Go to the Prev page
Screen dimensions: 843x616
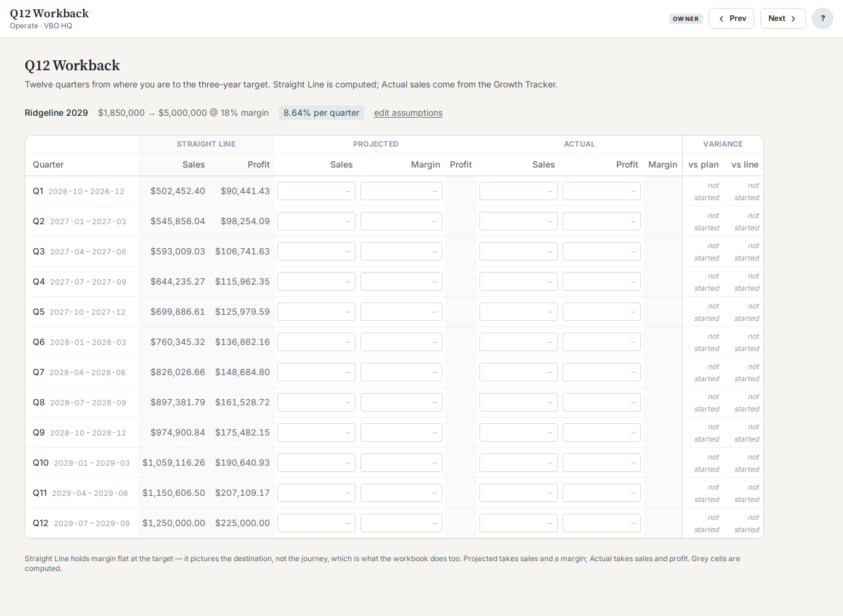pyautogui.click(x=731, y=18)
